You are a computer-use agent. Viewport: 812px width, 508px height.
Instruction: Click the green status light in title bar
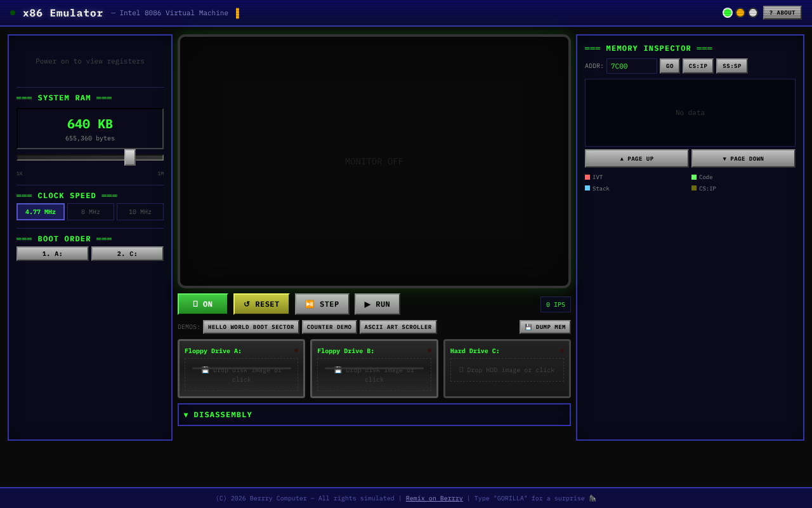coord(727,12)
